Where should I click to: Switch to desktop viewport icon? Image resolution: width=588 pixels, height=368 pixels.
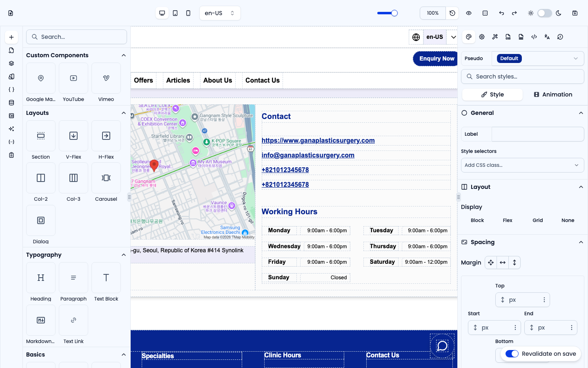point(162,13)
